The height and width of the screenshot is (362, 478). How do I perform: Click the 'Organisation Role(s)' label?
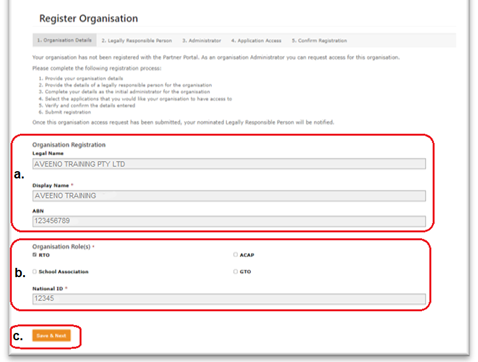[x=61, y=247]
